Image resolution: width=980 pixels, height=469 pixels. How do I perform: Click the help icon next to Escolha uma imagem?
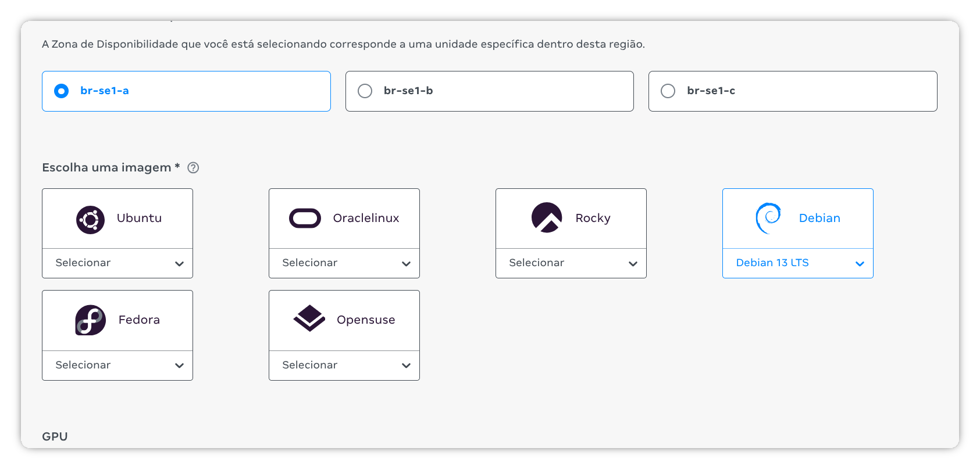click(193, 168)
